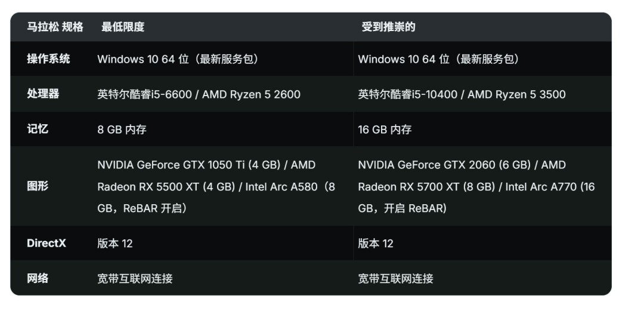Viewport: 644px width, 314px height.
Task: Click the 8 GB 内存 cell
Action: (122, 129)
